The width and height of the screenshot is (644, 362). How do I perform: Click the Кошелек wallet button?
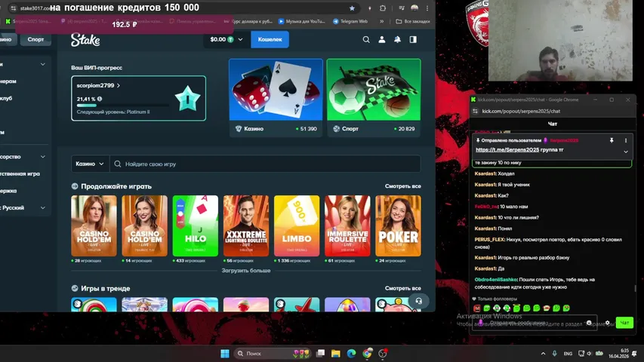[x=270, y=39]
